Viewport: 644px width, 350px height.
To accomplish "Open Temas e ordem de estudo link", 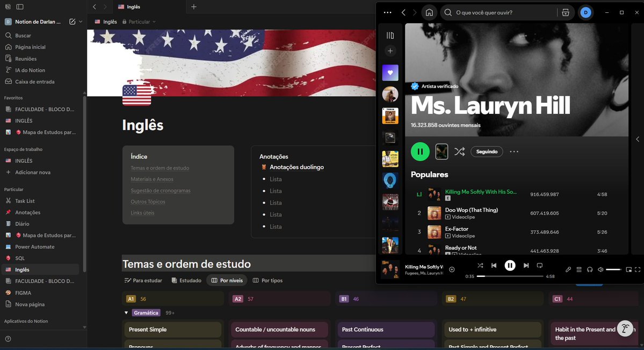I will point(160,168).
